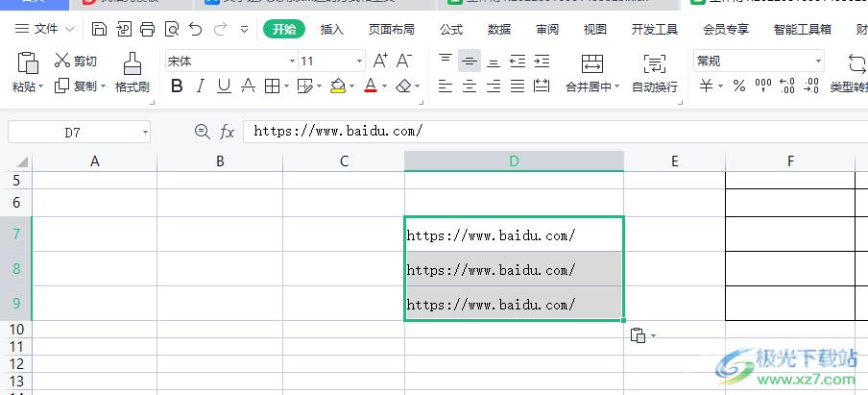868x395 pixels.
Task: Expand font color dropdown arrow
Action: coord(385,86)
